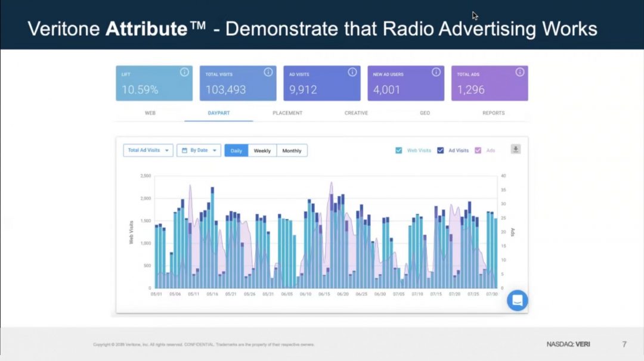This screenshot has width=644, height=361.
Task: Open the Placement tab
Action: [x=287, y=113]
